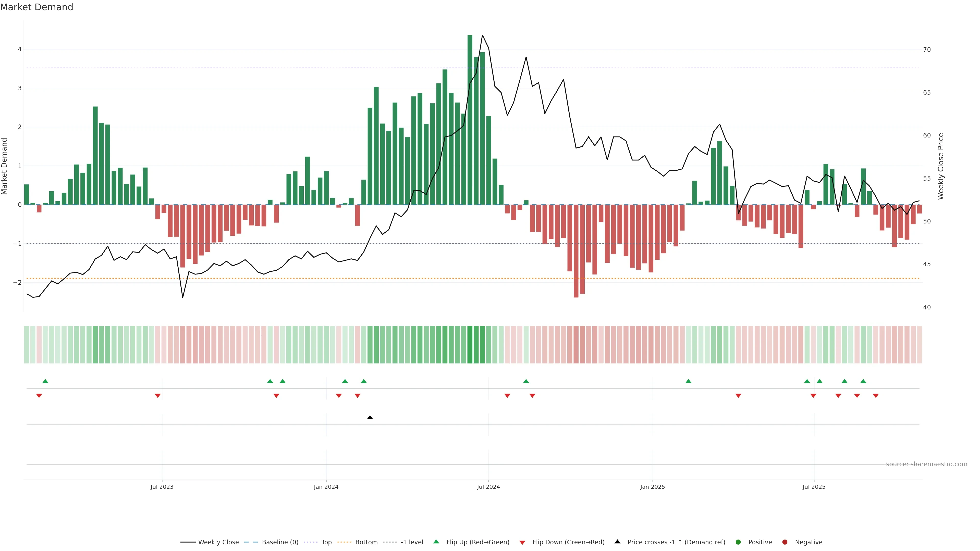Click the black price-crosses triangle marker
The height and width of the screenshot is (551, 980).
click(x=370, y=418)
